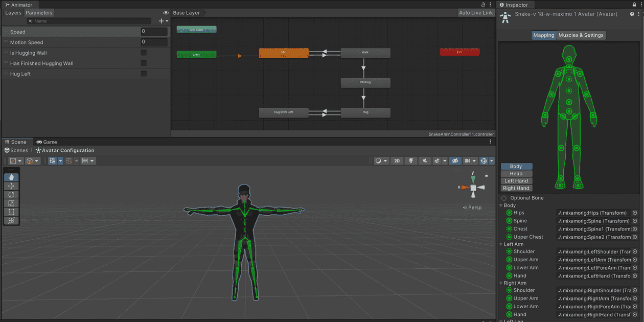Toggle scene lighting in the Scene view
Image resolution: width=644 pixels, height=322 pixels.
[x=410, y=160]
